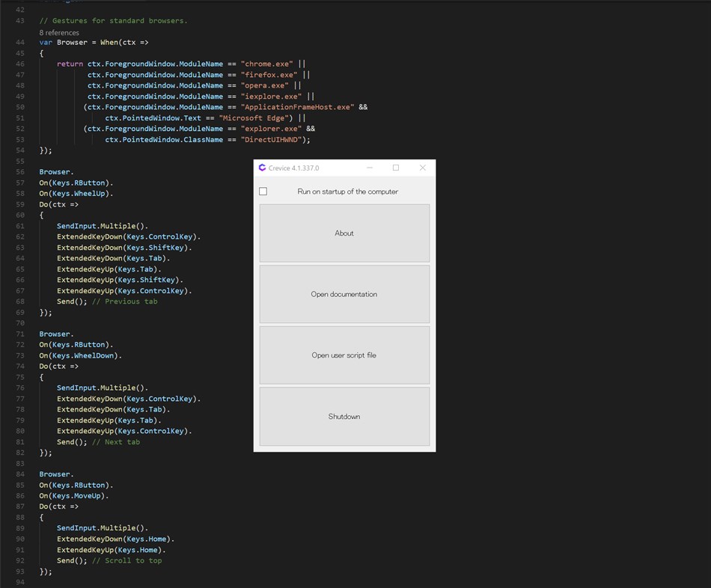The width and height of the screenshot is (711, 588).
Task: Click the 'return' keyword on line 46
Action: point(70,64)
